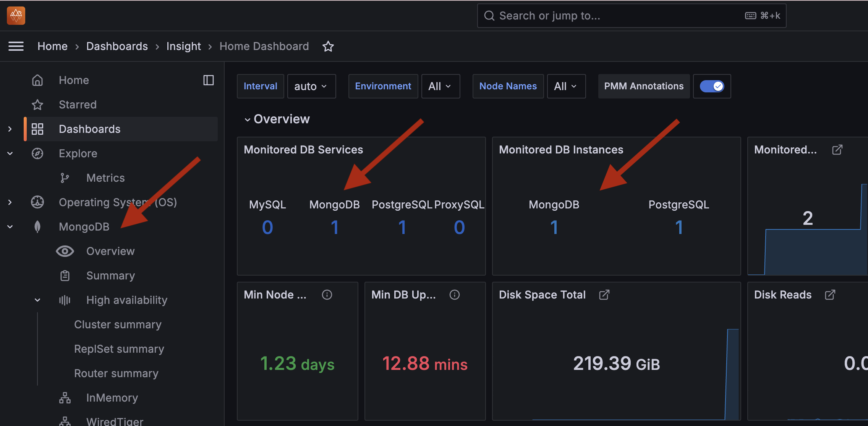Click the search magnifier icon
Viewport: 868px width, 426px height.
coord(489,16)
